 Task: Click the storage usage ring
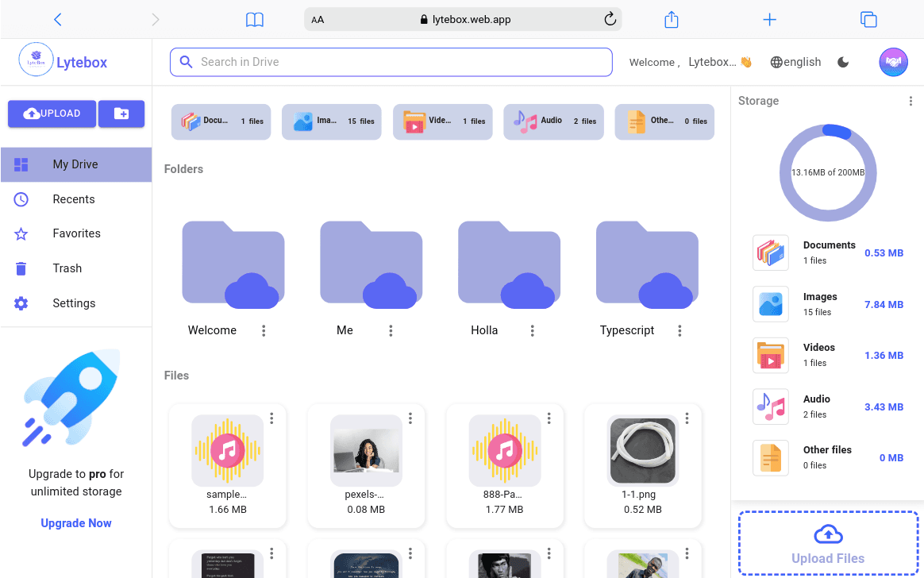click(828, 172)
